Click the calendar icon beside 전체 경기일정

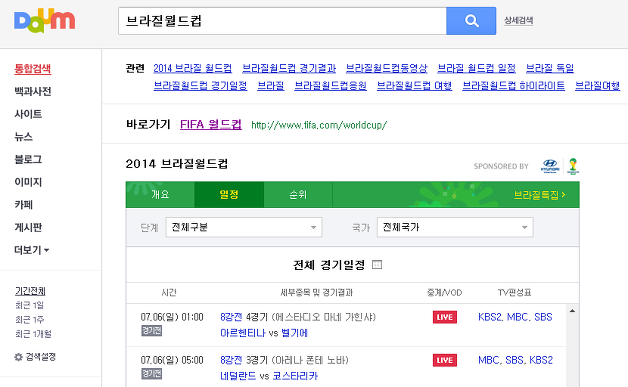377,265
